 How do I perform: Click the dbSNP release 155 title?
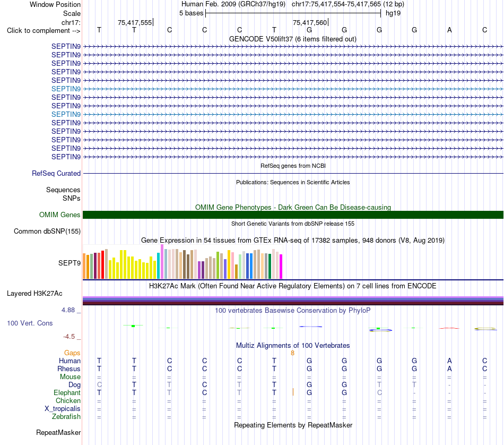[x=293, y=224]
